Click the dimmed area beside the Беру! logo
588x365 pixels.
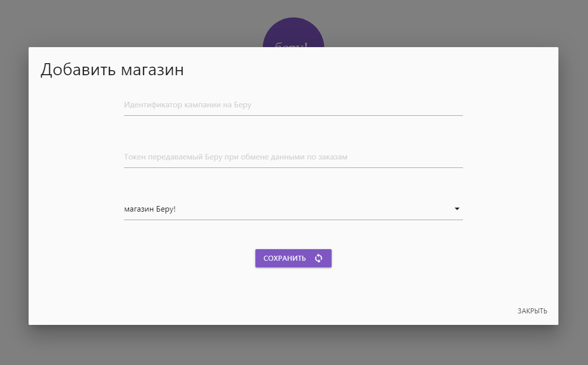pyautogui.click(x=412, y=23)
